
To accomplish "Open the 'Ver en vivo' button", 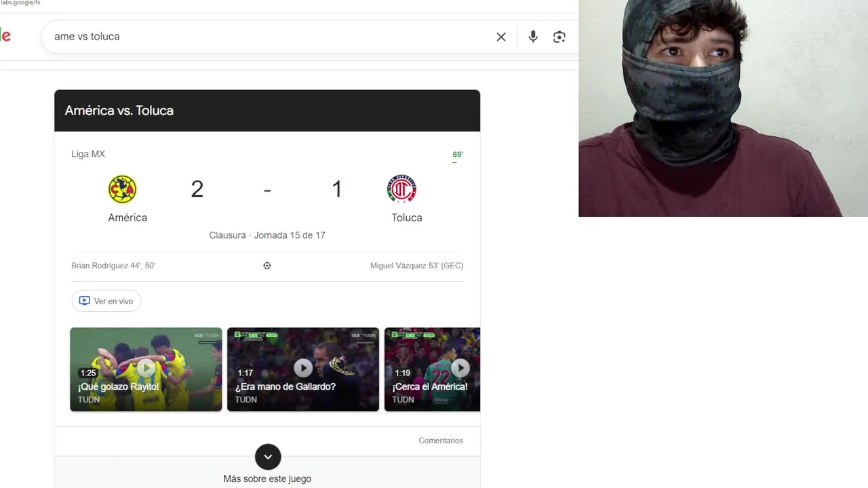I will (x=106, y=301).
